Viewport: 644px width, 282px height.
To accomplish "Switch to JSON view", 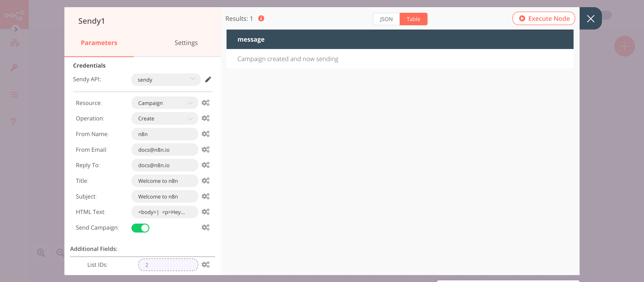I will [386, 19].
